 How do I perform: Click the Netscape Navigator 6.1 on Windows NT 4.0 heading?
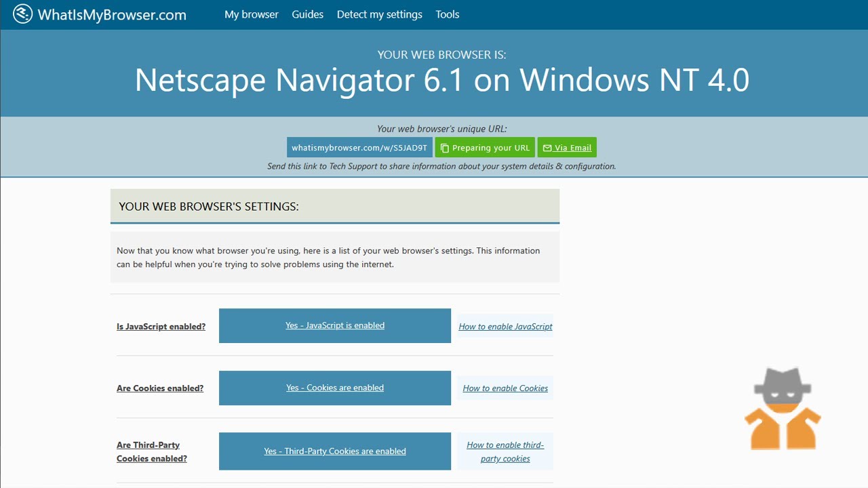442,81
